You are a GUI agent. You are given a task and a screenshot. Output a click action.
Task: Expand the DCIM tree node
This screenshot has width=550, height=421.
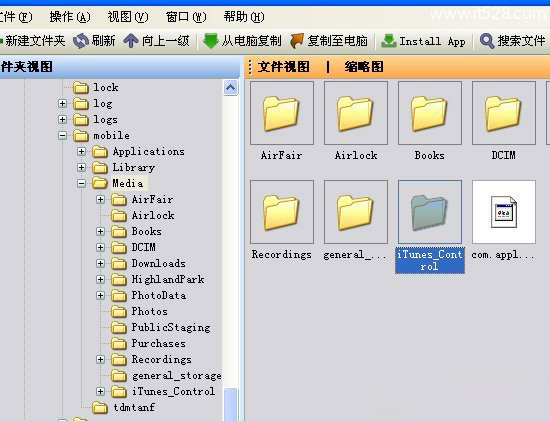(100, 247)
